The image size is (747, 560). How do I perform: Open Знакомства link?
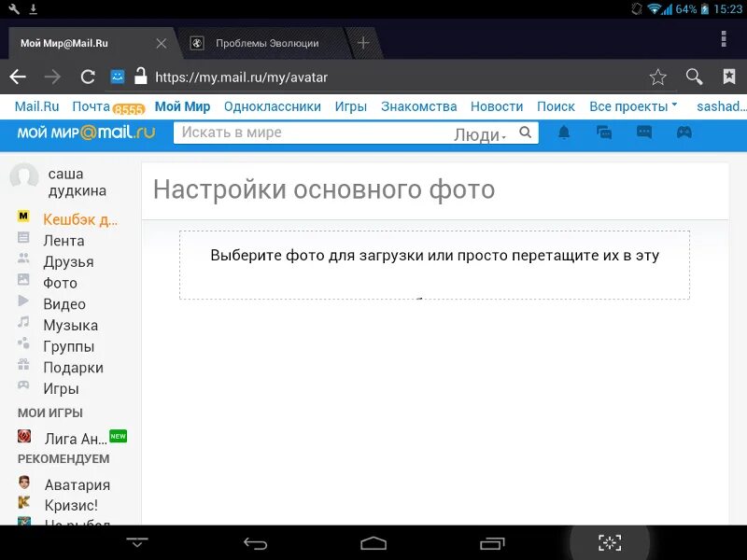tap(418, 106)
